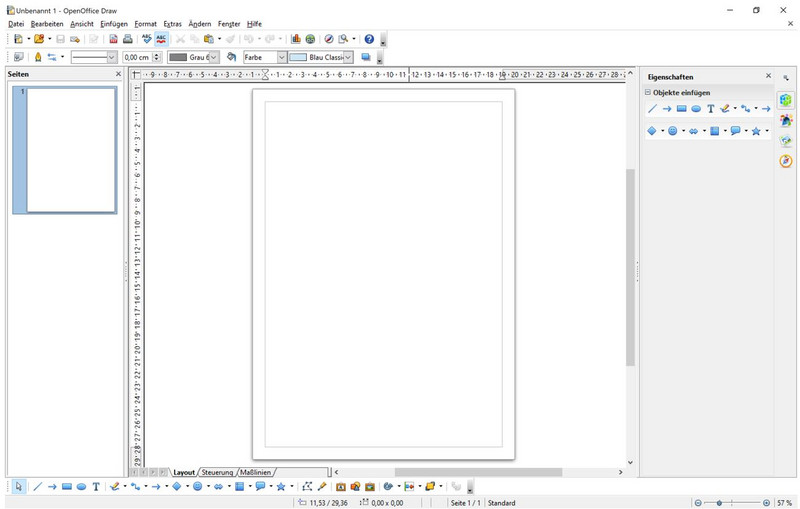The width and height of the screenshot is (800, 509).
Task: Open the Einfügen menu
Action: pyautogui.click(x=113, y=23)
